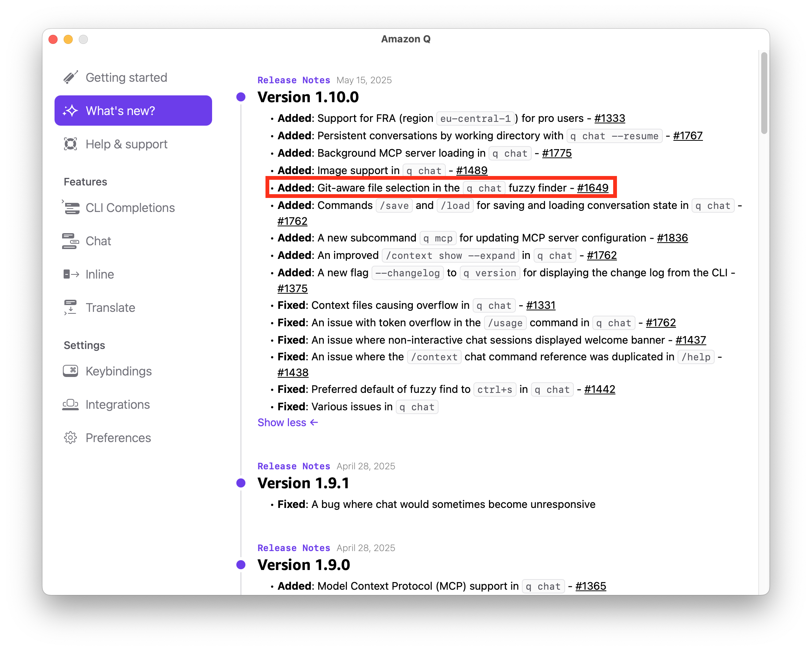The width and height of the screenshot is (812, 651).
Task: Follow the #1836 link for q mcp
Action: (x=672, y=238)
